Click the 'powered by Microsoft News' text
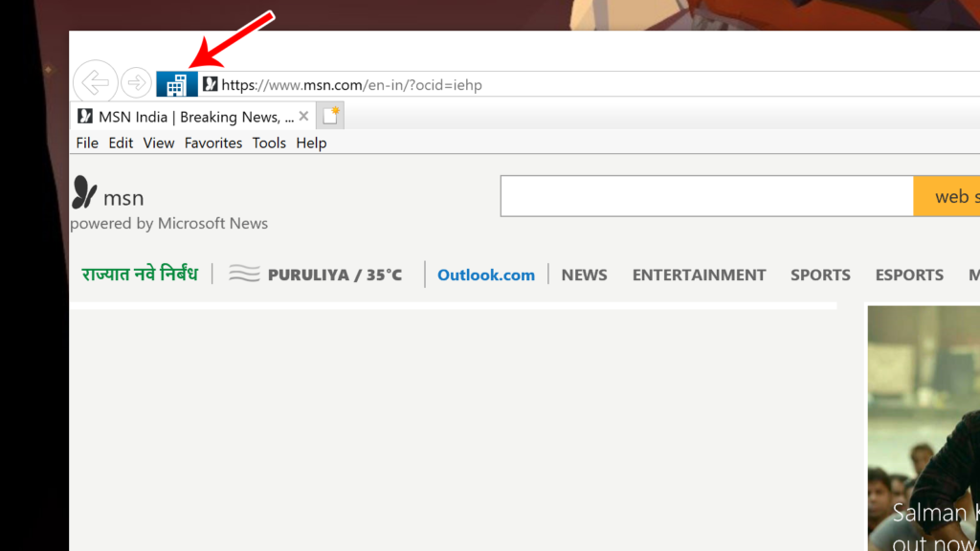980x551 pixels. click(168, 224)
